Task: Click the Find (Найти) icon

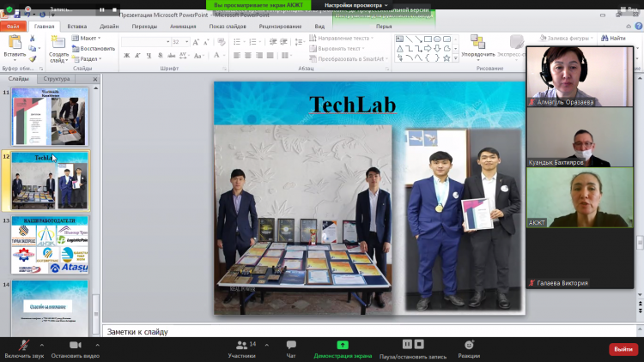Action: [612, 38]
